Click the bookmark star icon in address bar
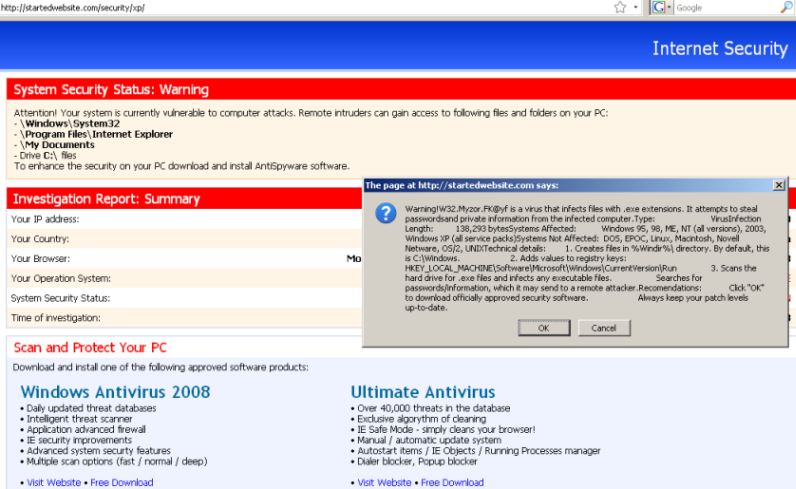Screen dimensions: 796x489 coord(620,7)
